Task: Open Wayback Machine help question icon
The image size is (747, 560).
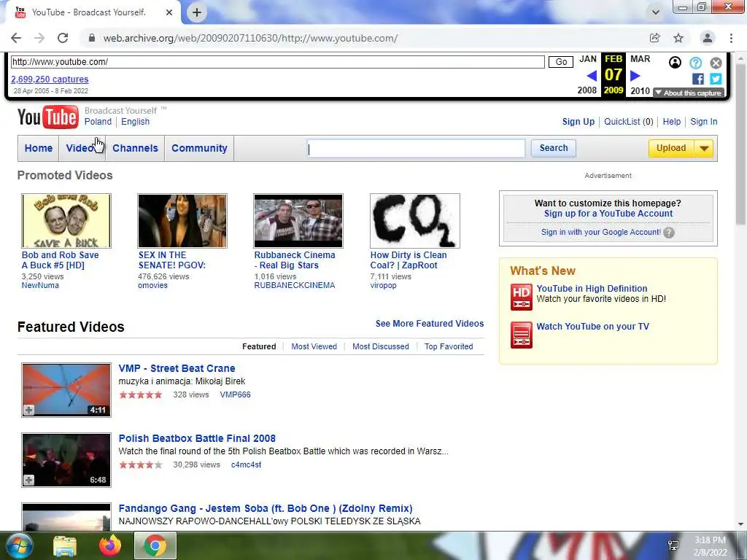Action: click(x=695, y=63)
